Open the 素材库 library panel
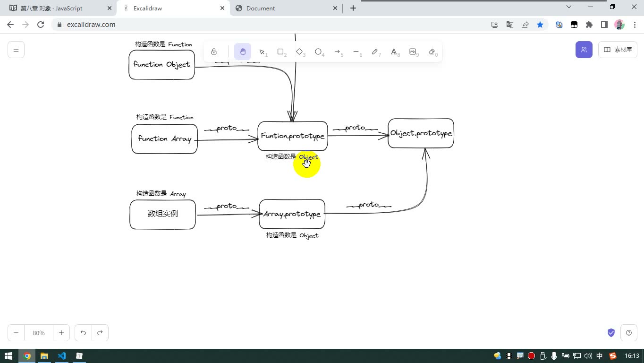 (x=618, y=50)
